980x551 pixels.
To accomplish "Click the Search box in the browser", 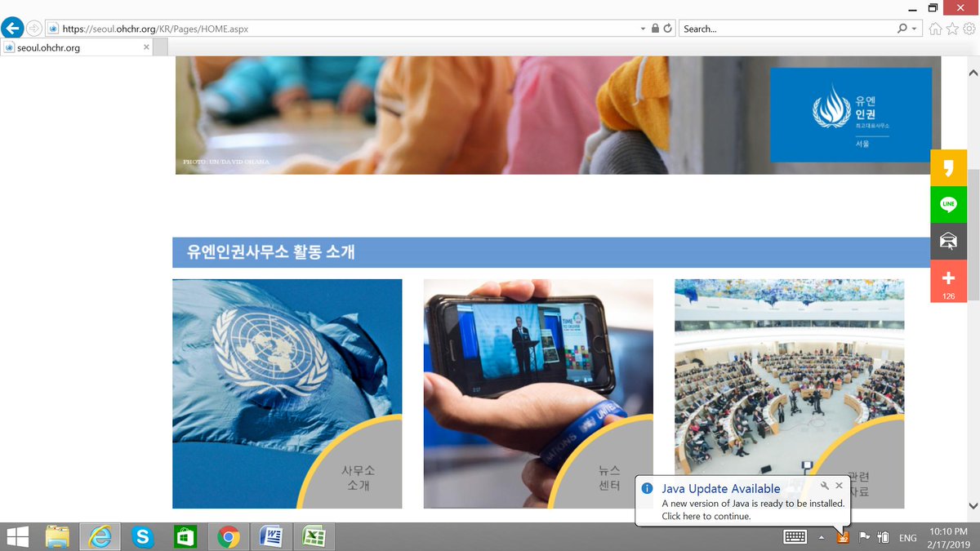I will pyautogui.click(x=787, y=29).
